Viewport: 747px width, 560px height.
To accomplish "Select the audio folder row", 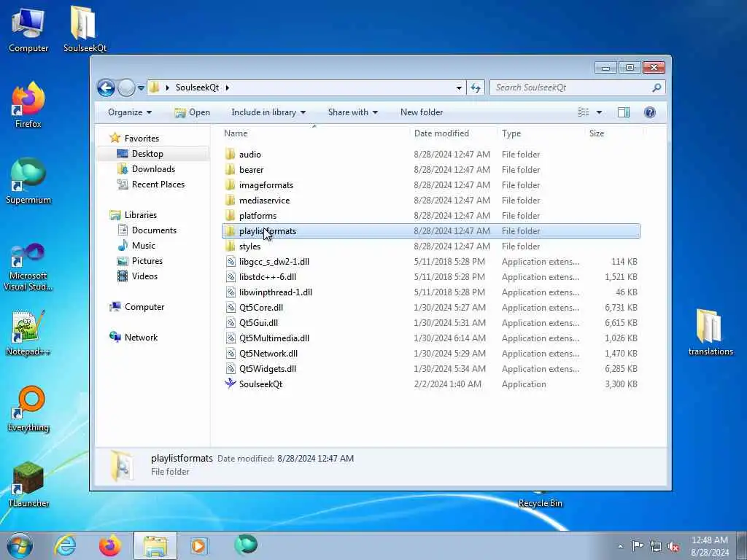I will tap(430, 155).
